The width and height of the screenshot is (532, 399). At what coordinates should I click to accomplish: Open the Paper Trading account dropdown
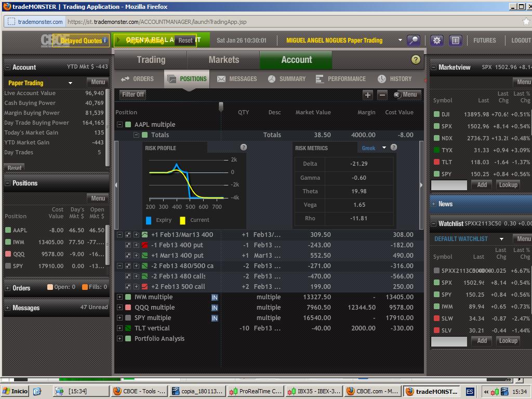click(x=70, y=83)
